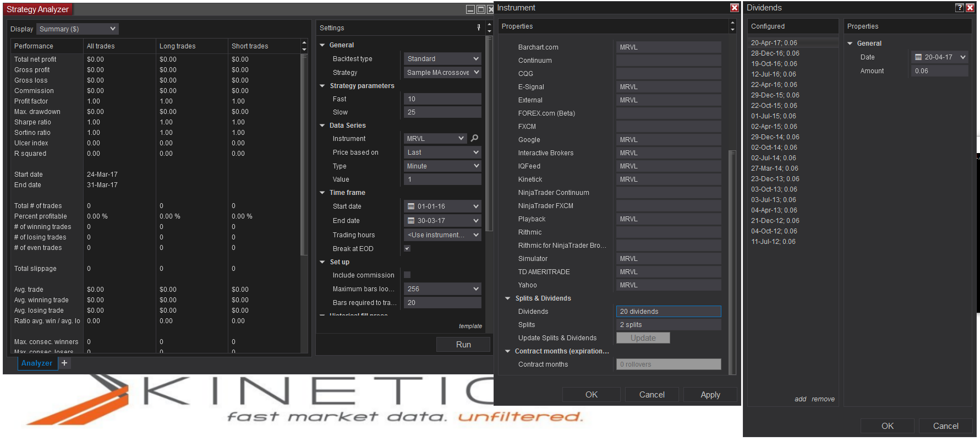The width and height of the screenshot is (980, 441).
Task: Collapse General section in Dividends Properties
Action: (x=850, y=43)
